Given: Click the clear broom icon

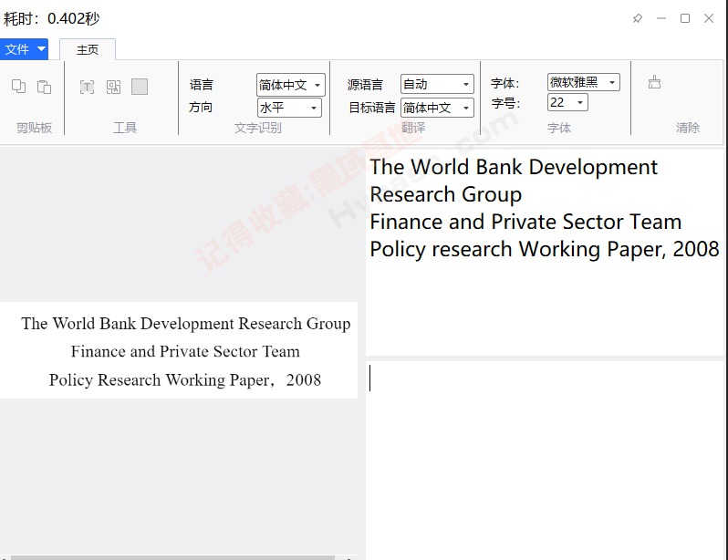Looking at the screenshot, I should (654, 82).
